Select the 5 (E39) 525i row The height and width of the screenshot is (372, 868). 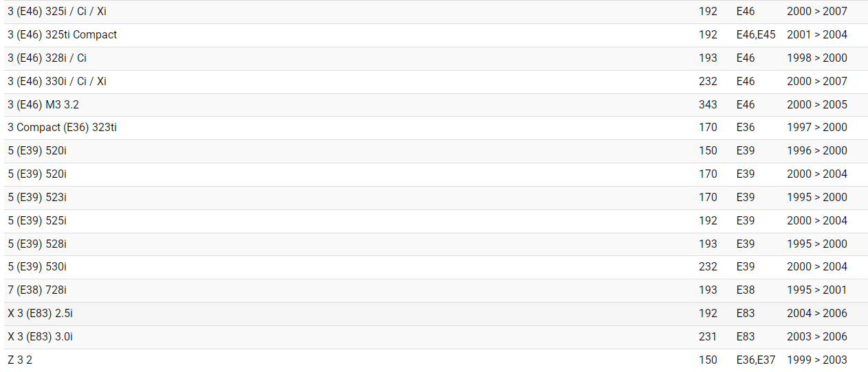(37, 221)
